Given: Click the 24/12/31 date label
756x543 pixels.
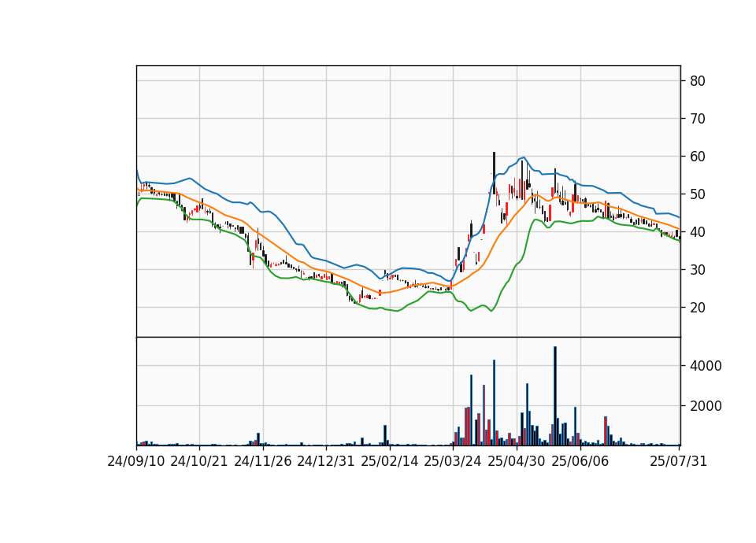Looking at the screenshot, I should pyautogui.click(x=326, y=461).
